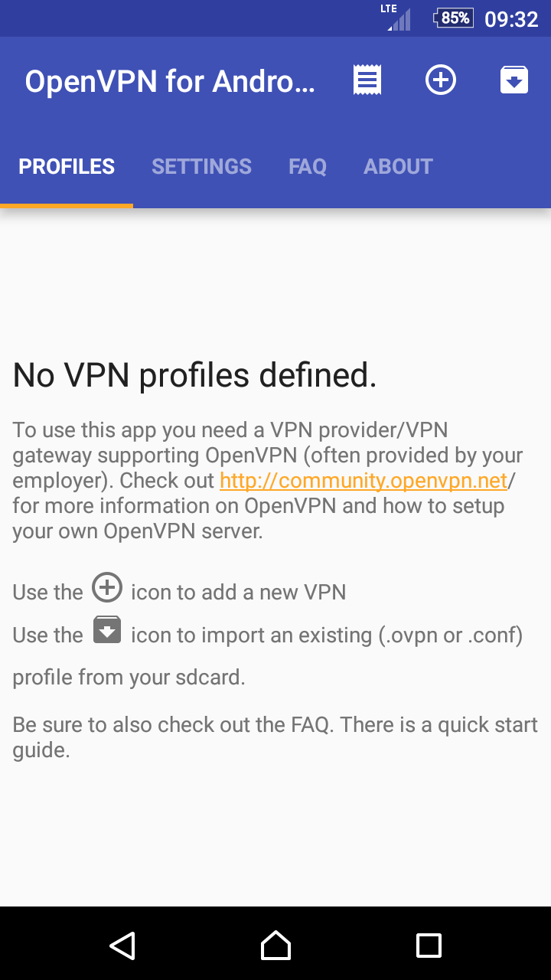Select the PROFILES tab
The width and height of the screenshot is (551, 980).
pyautogui.click(x=67, y=167)
